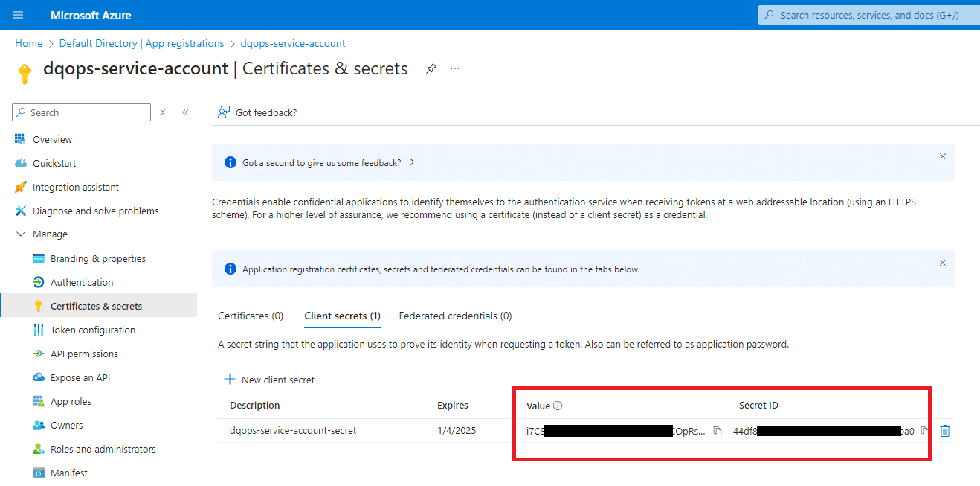Click the key icon beside dqops-service-account title
This screenshot has height=486, width=980.
click(25, 74)
